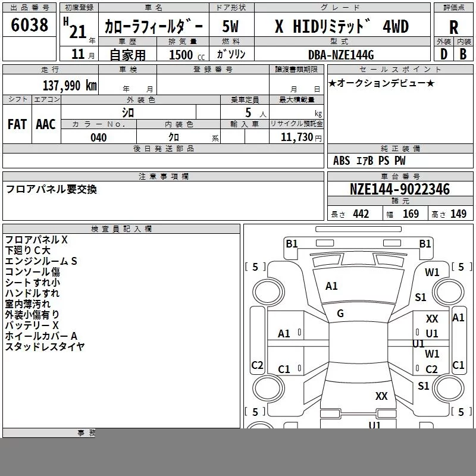476x476 pixels.
Task: Select chassis number NZE144-9022346
Action: click(x=400, y=189)
